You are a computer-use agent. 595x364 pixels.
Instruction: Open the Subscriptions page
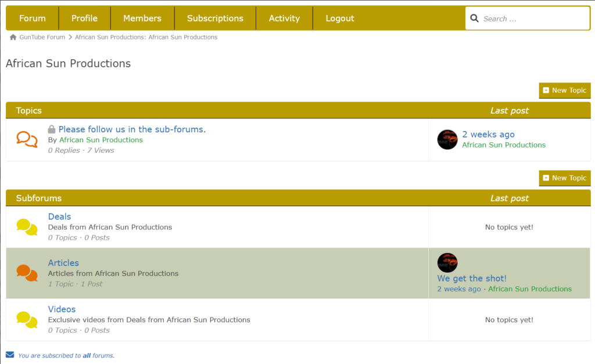(x=214, y=18)
